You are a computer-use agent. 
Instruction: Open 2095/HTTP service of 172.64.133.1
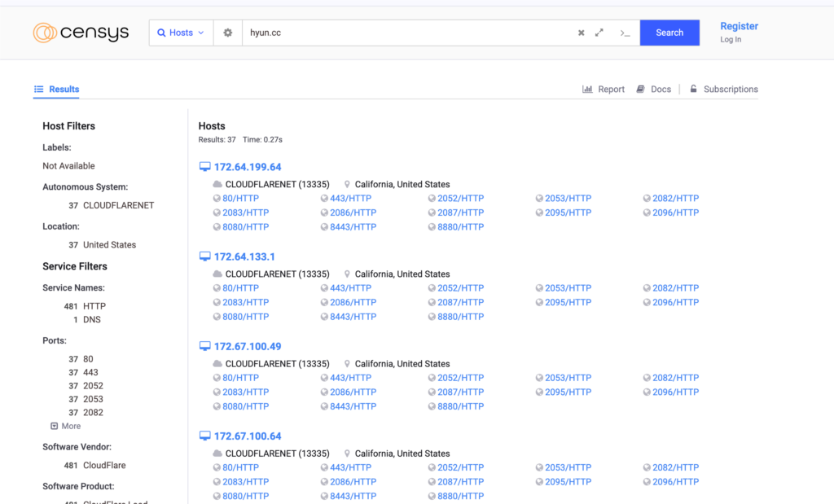pyautogui.click(x=568, y=303)
